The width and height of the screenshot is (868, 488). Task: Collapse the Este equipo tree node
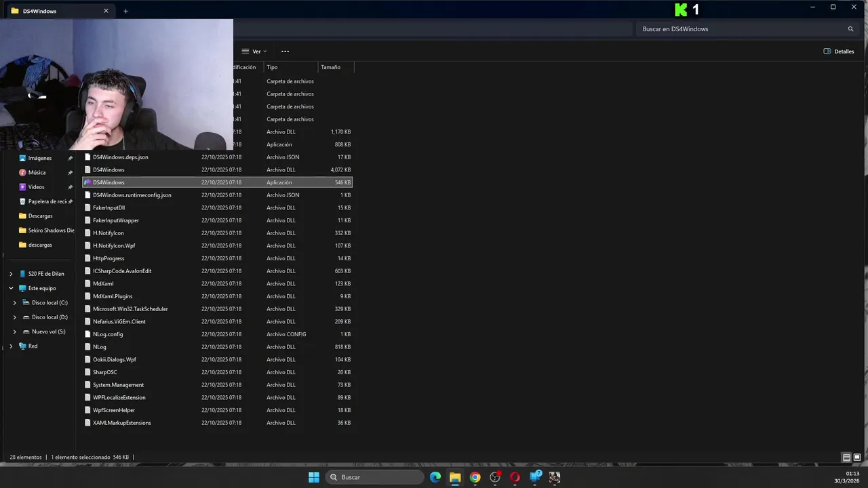(x=11, y=288)
